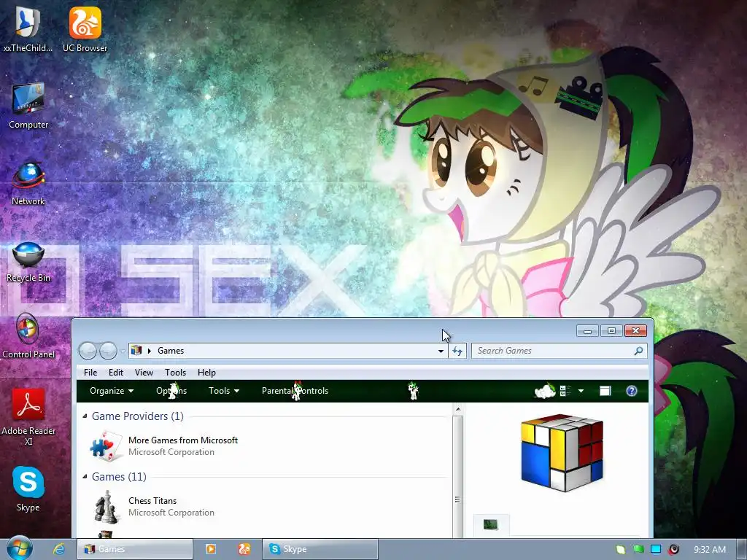
Task: Click the arrow before Games in address bar
Action: point(149,351)
